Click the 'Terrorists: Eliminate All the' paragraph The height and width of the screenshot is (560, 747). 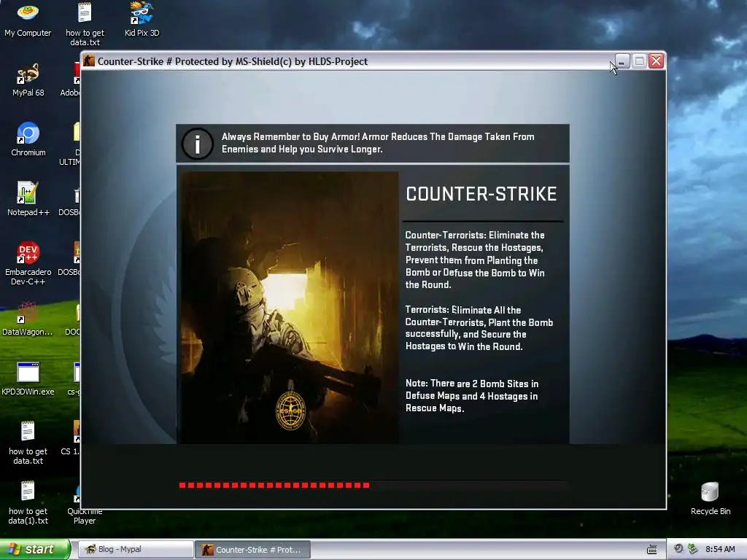479,328
